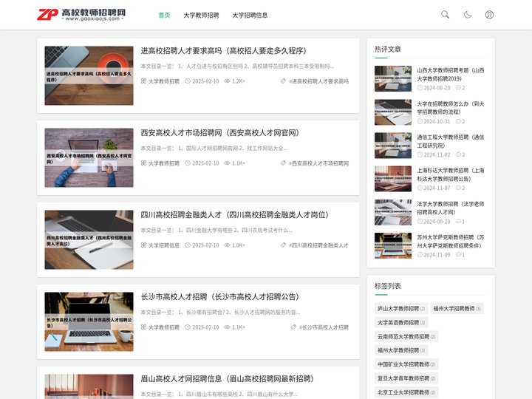This screenshot has width=532, height=399.
Task: Open article 长沙市高校人才招聘 title
Action: tap(220, 297)
